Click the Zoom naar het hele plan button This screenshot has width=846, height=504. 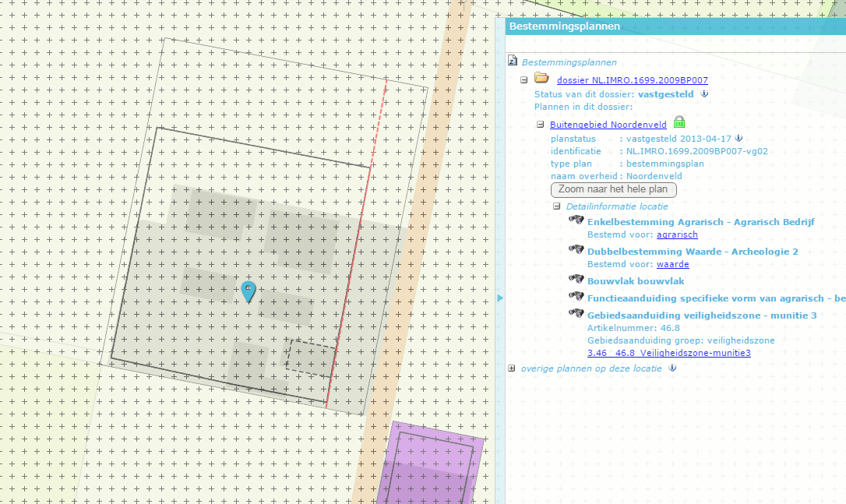(x=613, y=189)
